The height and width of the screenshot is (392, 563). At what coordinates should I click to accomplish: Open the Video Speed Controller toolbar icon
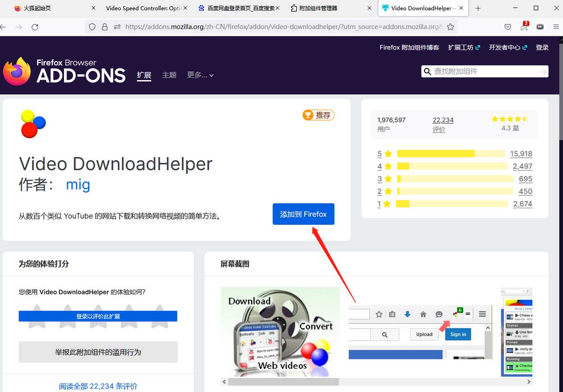point(540,27)
